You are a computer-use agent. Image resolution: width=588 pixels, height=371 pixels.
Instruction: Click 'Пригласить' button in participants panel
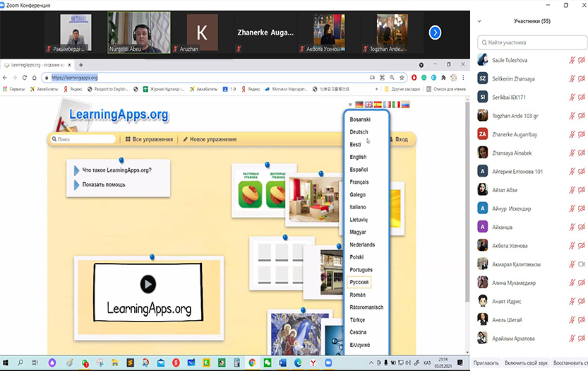coord(487,363)
